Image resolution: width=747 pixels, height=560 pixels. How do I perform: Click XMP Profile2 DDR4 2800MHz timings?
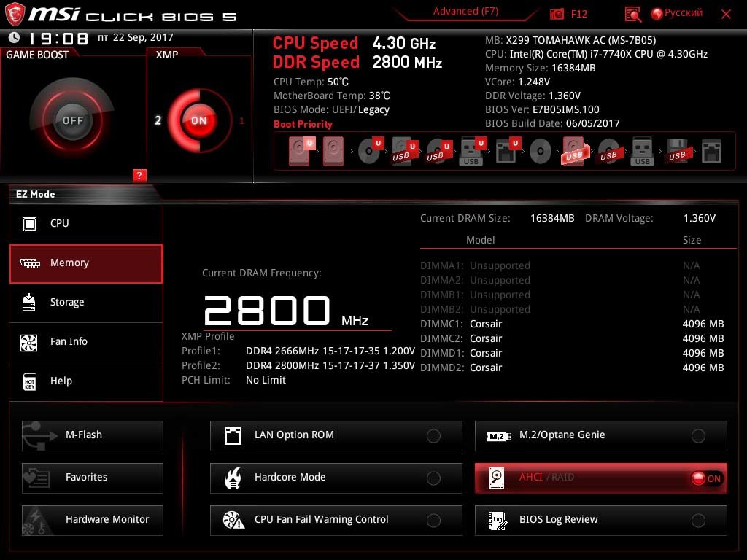coord(330,366)
